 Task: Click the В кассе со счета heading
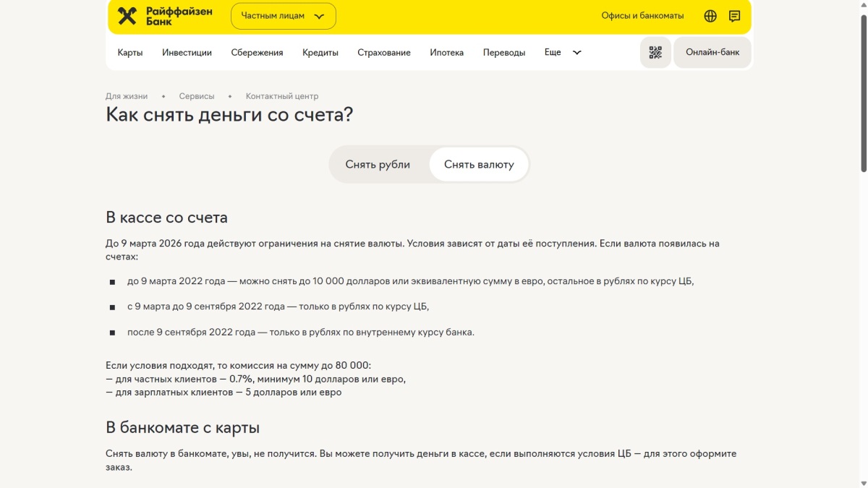[x=167, y=217]
